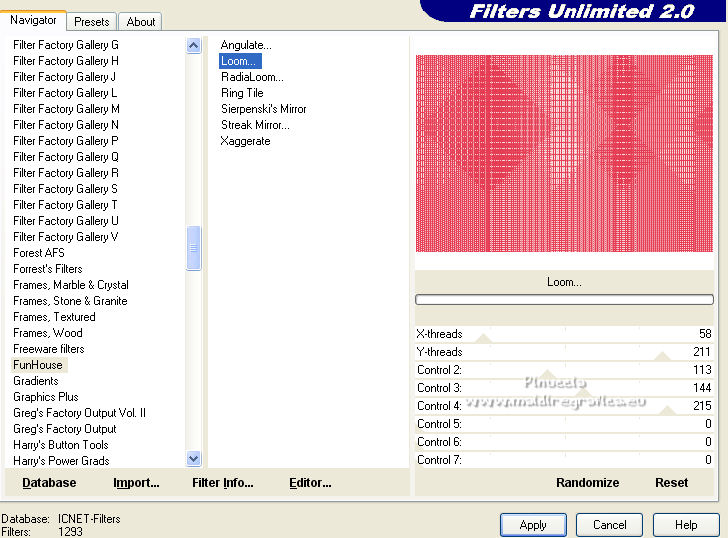Select Filter Factory Gallery N category
The height and width of the screenshot is (538, 728).
pos(66,125)
